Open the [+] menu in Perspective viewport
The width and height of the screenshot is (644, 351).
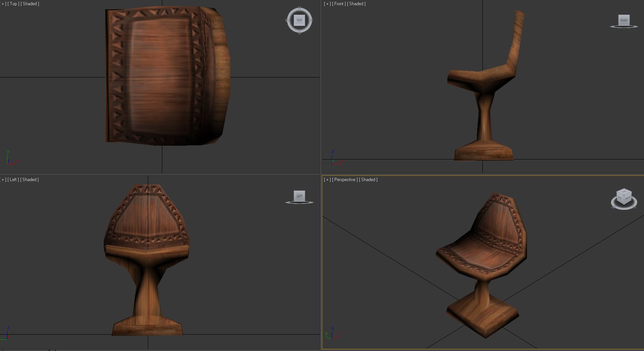click(x=327, y=180)
